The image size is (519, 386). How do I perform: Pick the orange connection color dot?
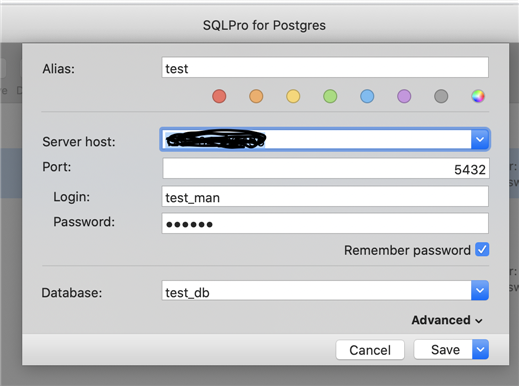[x=256, y=96]
